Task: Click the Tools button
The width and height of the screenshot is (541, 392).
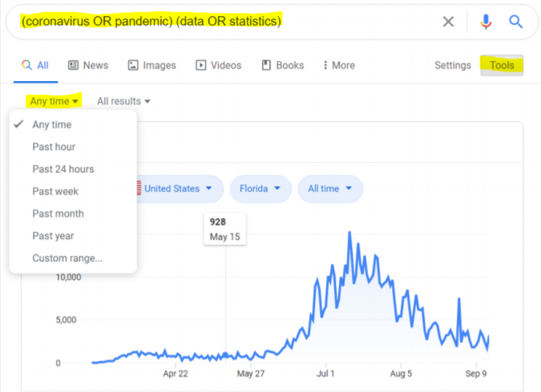Action: point(502,65)
